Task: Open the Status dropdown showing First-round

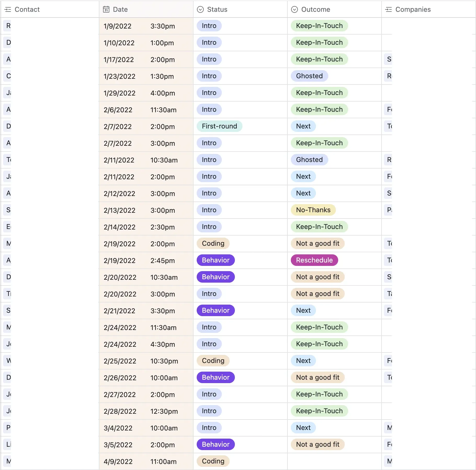Action: [219, 126]
